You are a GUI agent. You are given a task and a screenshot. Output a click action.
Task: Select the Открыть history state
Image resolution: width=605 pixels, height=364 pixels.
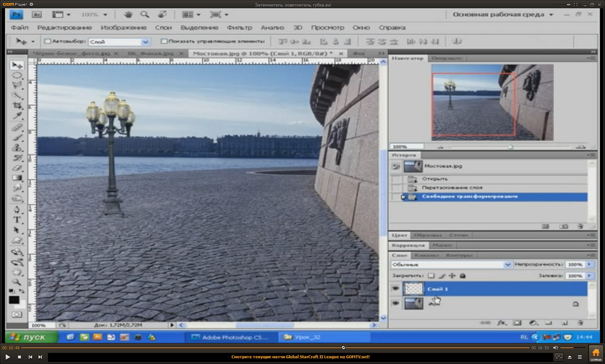pos(434,179)
